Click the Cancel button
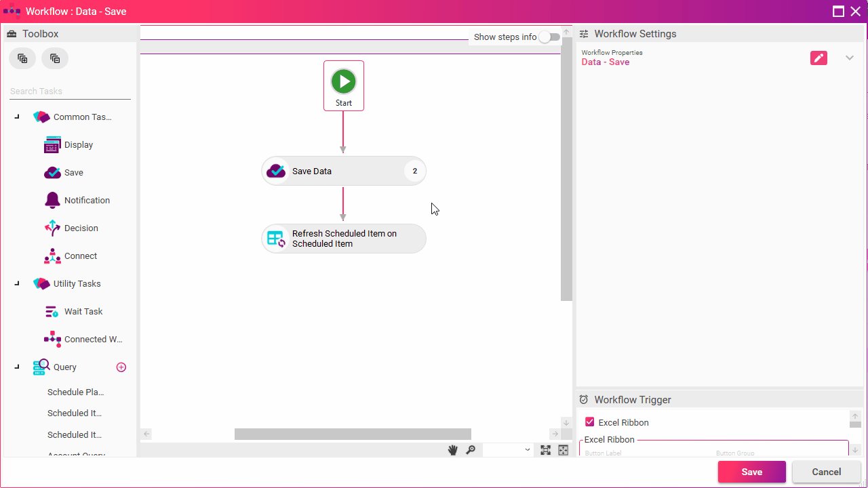 point(826,472)
